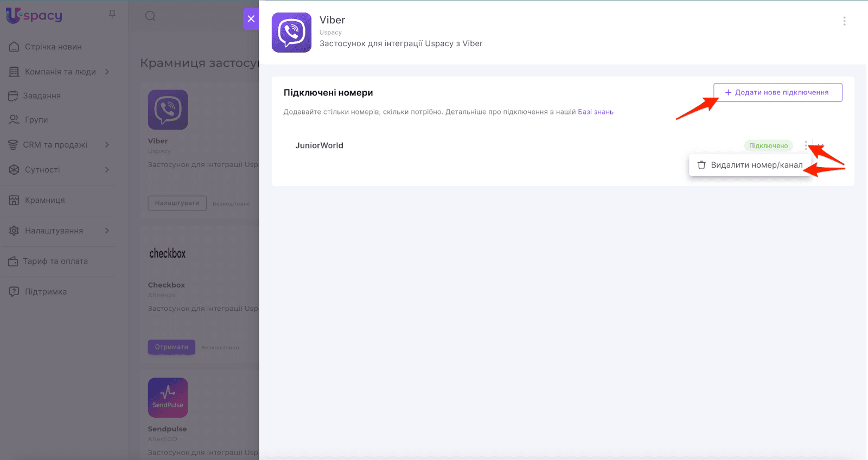This screenshot has width=868, height=460.
Task: Click the Uspacy logo
Action: 34,16
